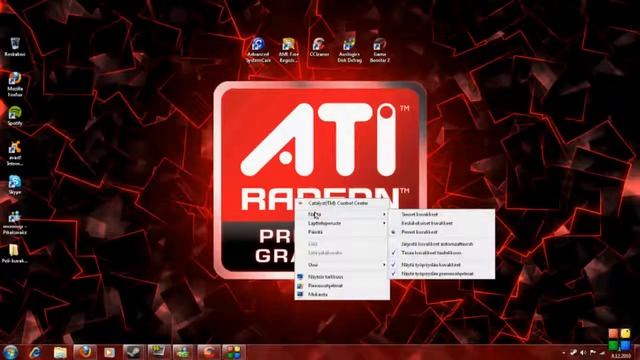Open the Windows Start orb
Image resolution: width=640 pixels, height=360 pixels.
[x=11, y=352]
